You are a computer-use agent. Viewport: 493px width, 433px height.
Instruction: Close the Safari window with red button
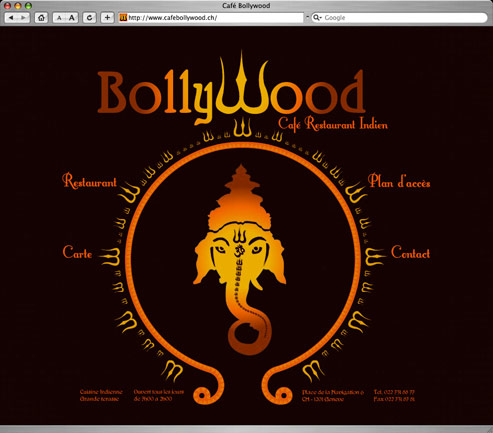pyautogui.click(x=7, y=6)
